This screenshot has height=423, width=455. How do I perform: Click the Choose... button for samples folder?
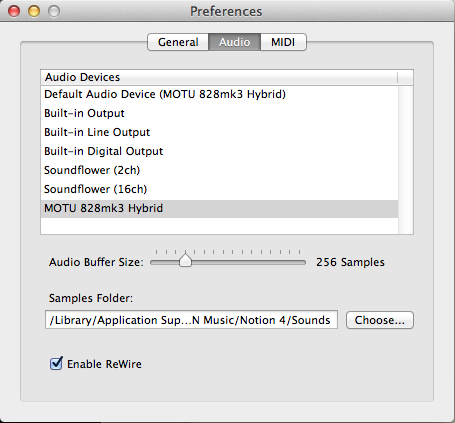click(380, 320)
